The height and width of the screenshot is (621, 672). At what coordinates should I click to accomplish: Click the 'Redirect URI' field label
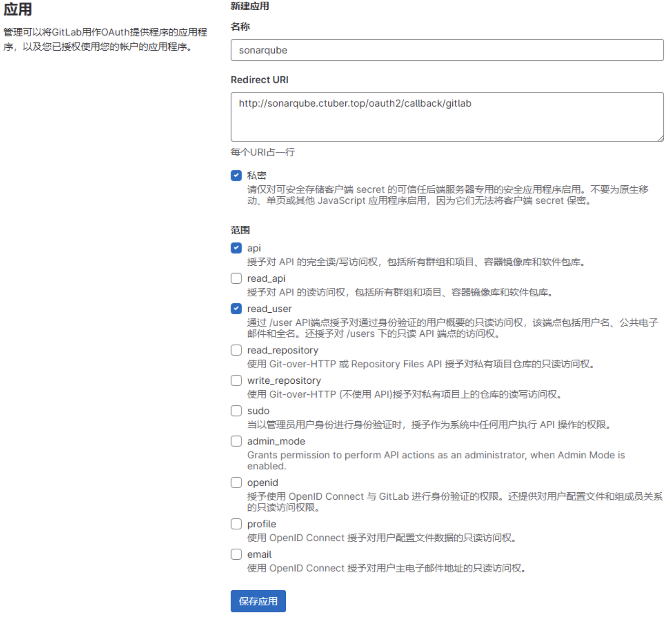pyautogui.click(x=259, y=80)
